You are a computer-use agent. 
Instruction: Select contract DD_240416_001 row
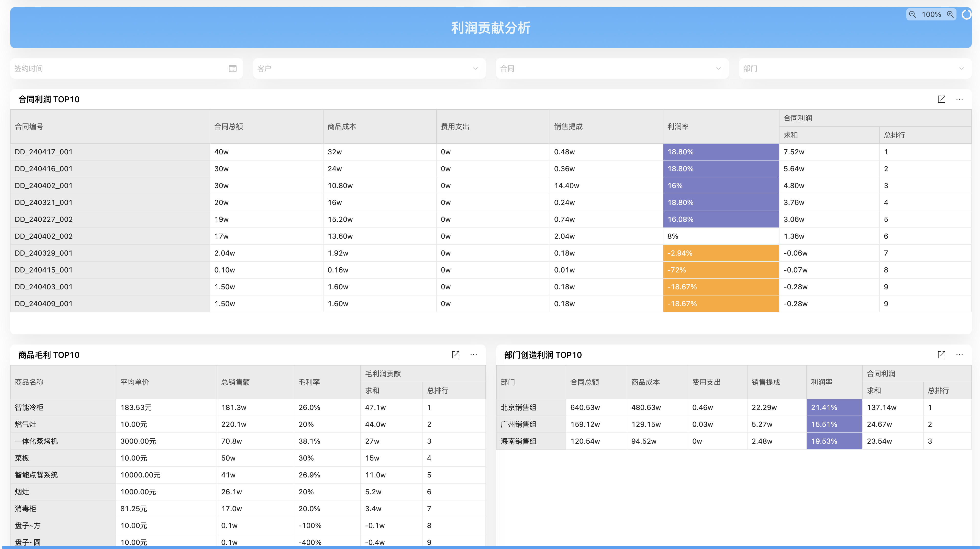pos(491,168)
